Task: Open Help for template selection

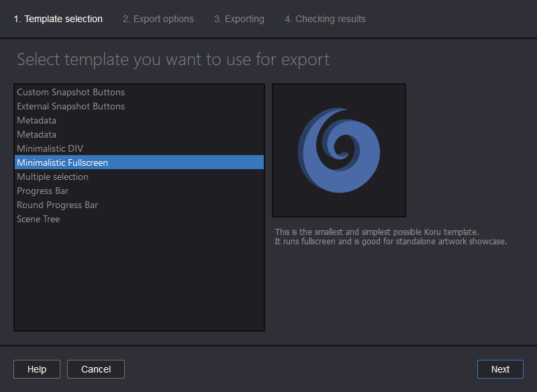Action: coord(36,369)
